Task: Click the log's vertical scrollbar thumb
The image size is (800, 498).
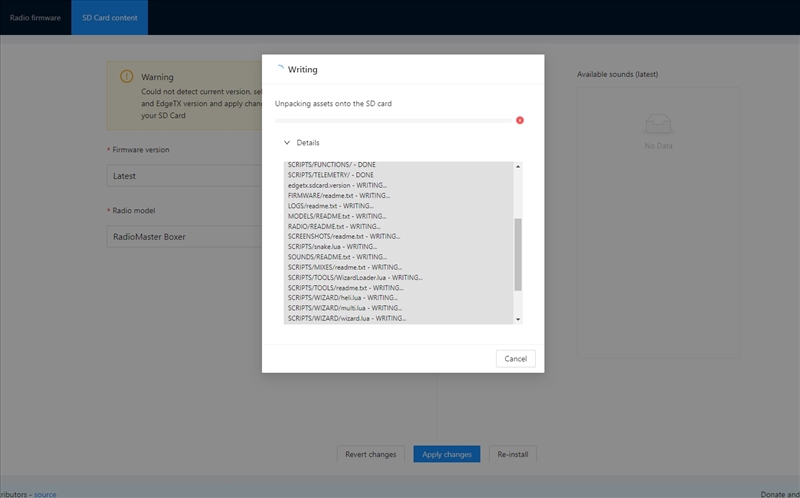Action: pos(518,255)
